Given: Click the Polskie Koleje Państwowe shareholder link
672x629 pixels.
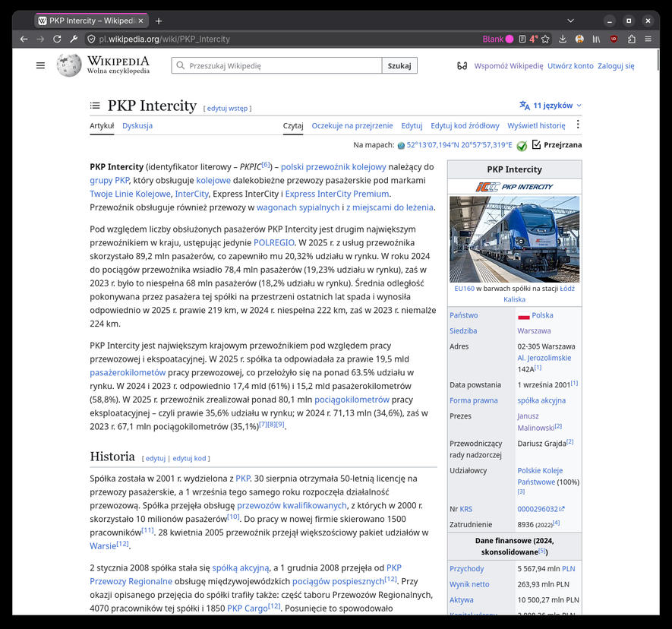Looking at the screenshot, I should tap(540, 476).
